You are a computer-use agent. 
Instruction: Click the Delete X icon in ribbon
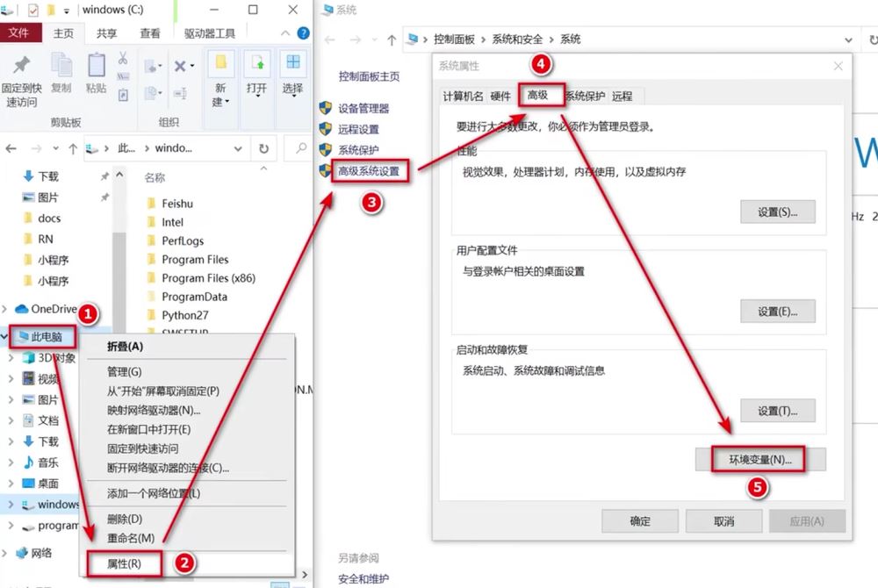coord(180,66)
